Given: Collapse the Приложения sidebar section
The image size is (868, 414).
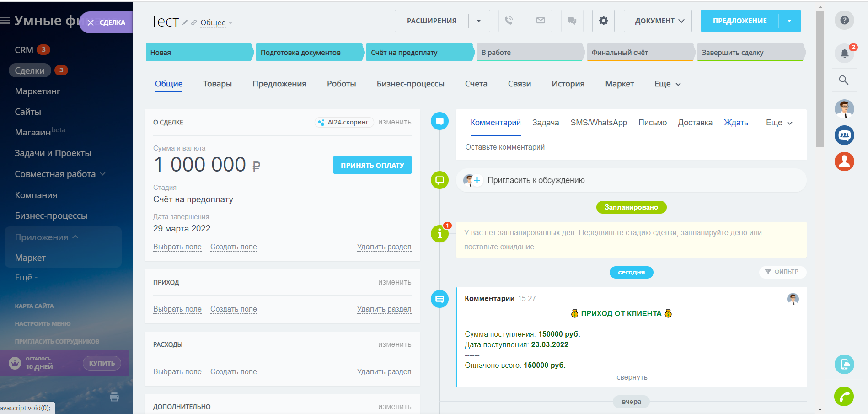Looking at the screenshot, I should (75, 237).
